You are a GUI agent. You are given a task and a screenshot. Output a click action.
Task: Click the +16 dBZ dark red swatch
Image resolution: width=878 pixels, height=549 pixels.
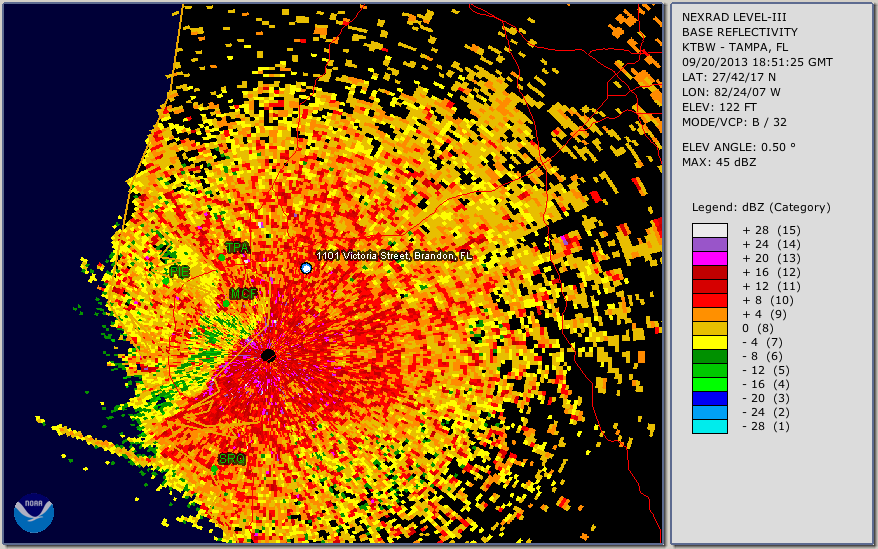click(x=709, y=272)
